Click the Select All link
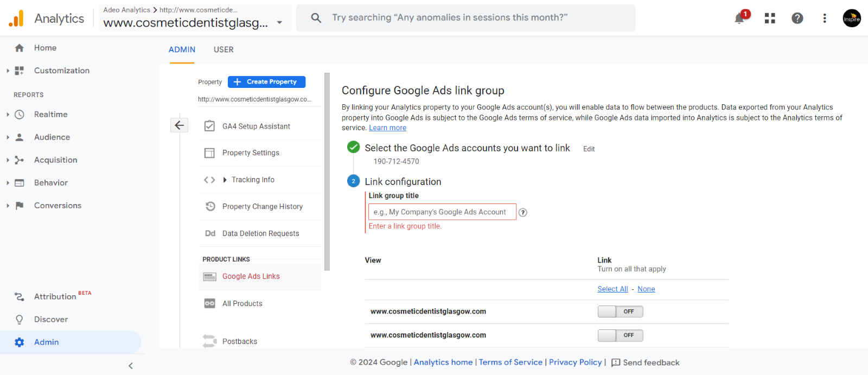The height and width of the screenshot is (375, 868). click(x=612, y=289)
